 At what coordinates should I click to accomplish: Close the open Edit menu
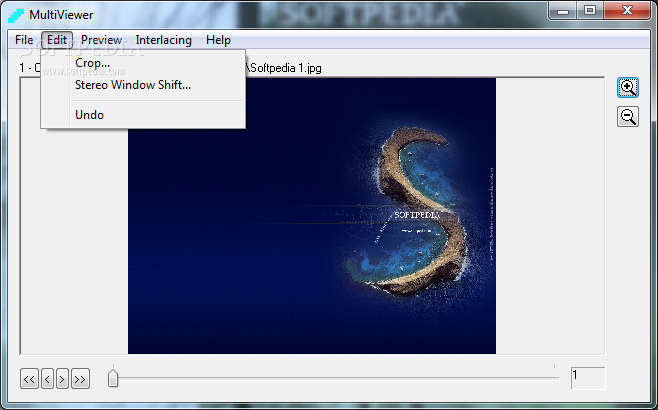(57, 40)
